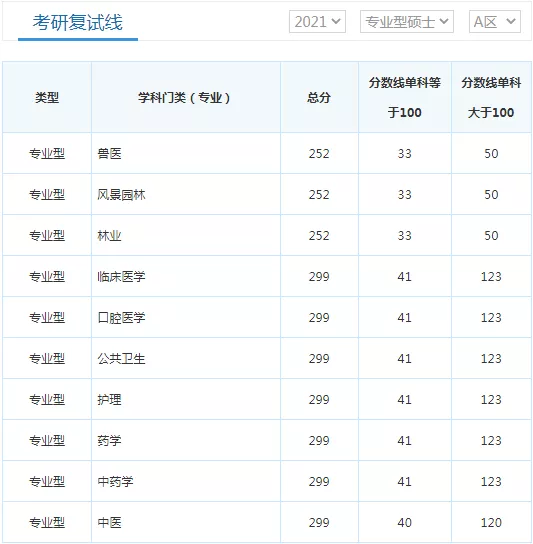This screenshot has width=533, height=544.
Task: Click the value 123 in 药学 row
Action: [491, 440]
